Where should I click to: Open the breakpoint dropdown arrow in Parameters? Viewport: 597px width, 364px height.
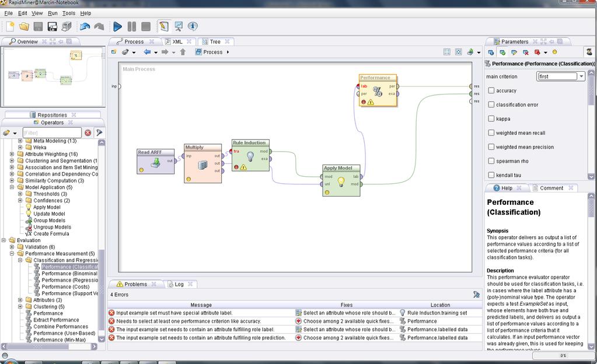[x=545, y=52]
